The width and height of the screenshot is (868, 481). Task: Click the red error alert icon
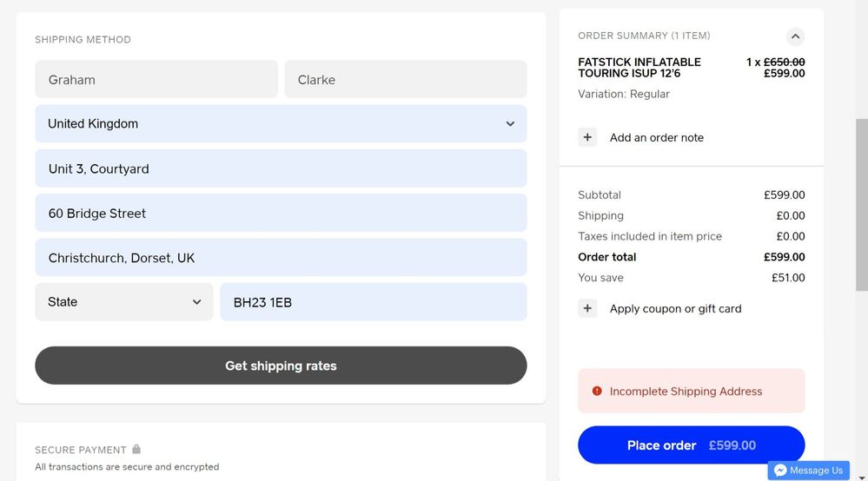(x=597, y=391)
